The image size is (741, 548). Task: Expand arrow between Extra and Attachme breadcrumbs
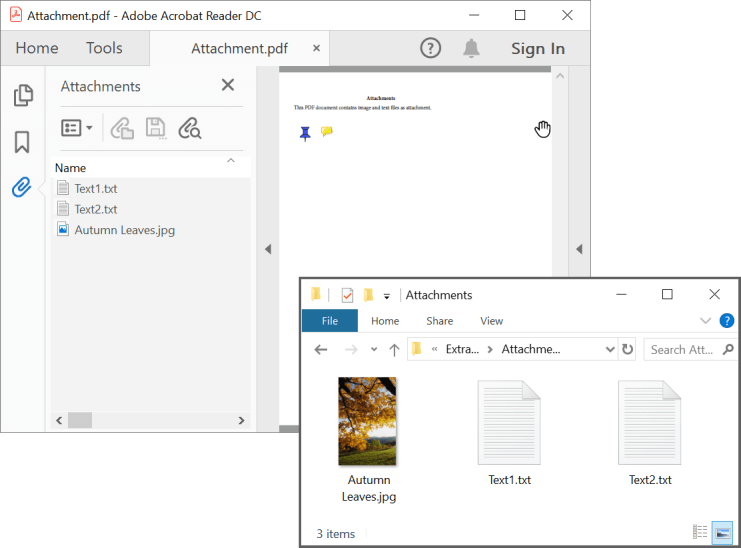coord(490,350)
